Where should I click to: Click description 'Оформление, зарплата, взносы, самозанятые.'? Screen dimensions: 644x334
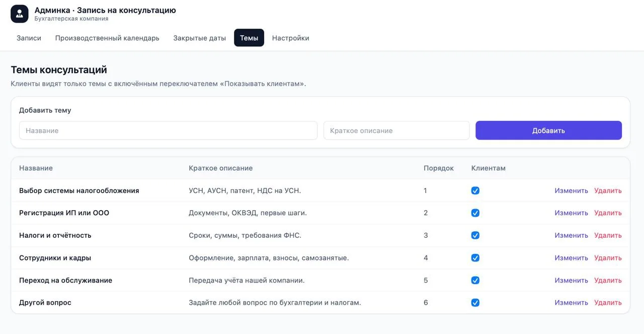269,258
